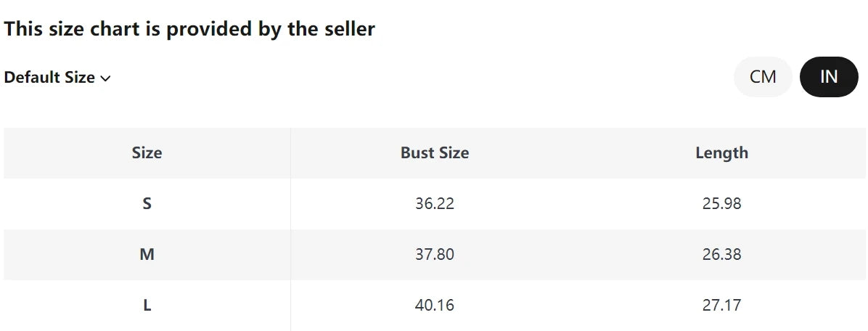Viewport: 868px width, 331px height.
Task: Click the size chart seller heading
Action: 189,29
